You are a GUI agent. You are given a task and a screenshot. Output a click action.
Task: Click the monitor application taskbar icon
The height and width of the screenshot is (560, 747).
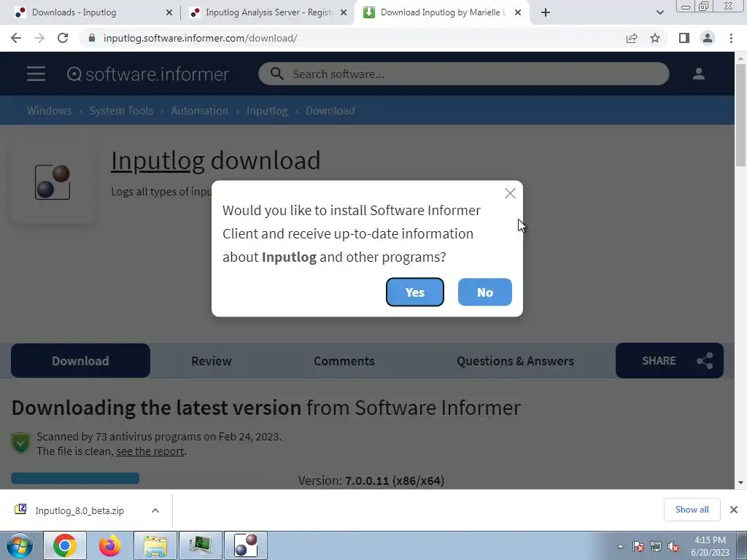200,545
